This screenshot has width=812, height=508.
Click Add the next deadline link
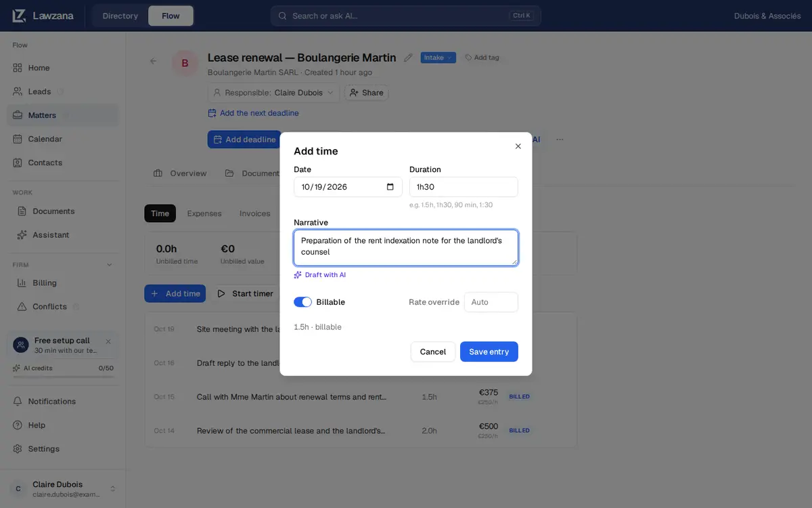pyautogui.click(x=253, y=113)
